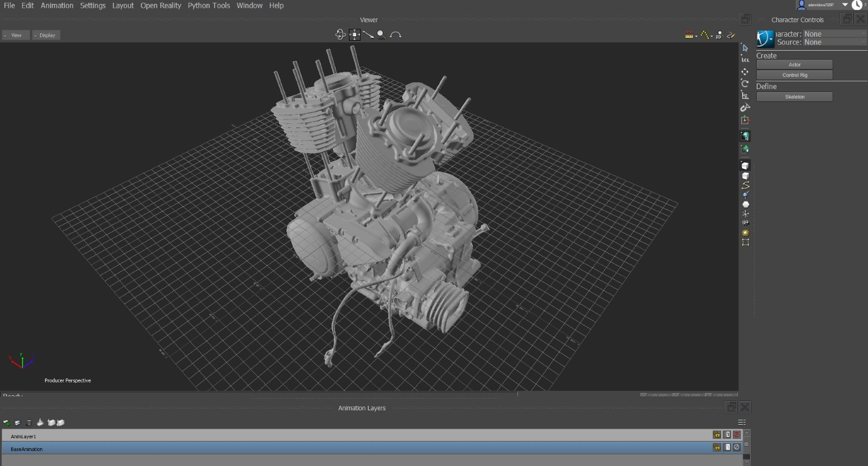Click the Control Rig button
Image resolution: width=868 pixels, height=466 pixels.
[794, 75]
